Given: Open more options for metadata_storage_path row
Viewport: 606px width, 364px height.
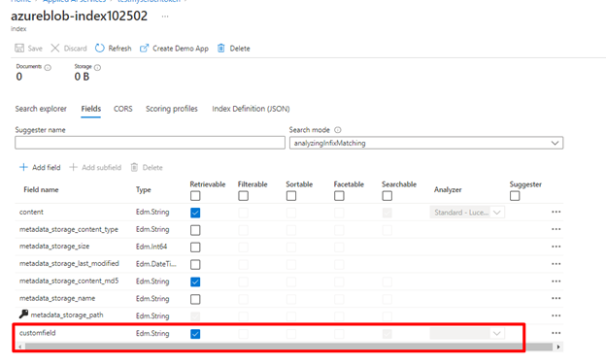Looking at the screenshot, I should [x=556, y=315].
